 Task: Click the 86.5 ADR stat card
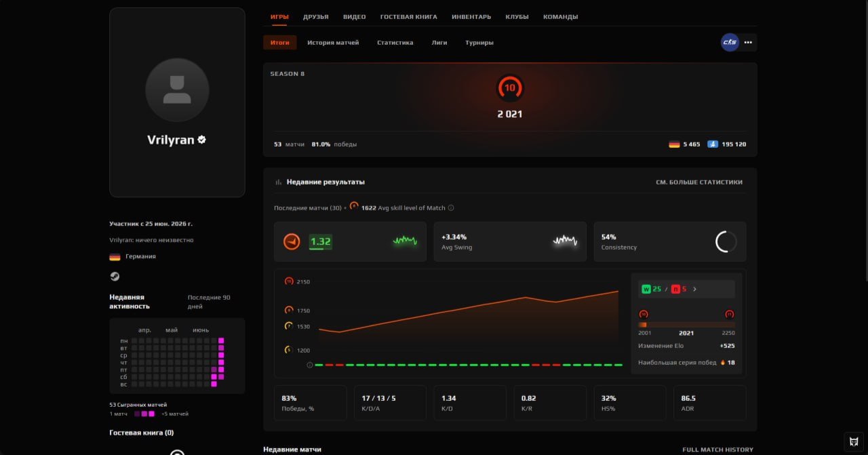click(x=709, y=403)
